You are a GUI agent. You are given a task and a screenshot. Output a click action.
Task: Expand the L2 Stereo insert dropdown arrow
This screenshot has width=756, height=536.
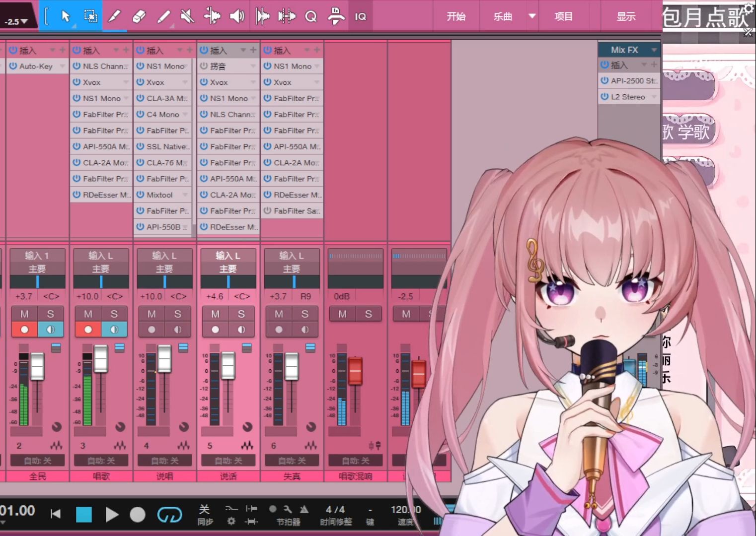654,97
